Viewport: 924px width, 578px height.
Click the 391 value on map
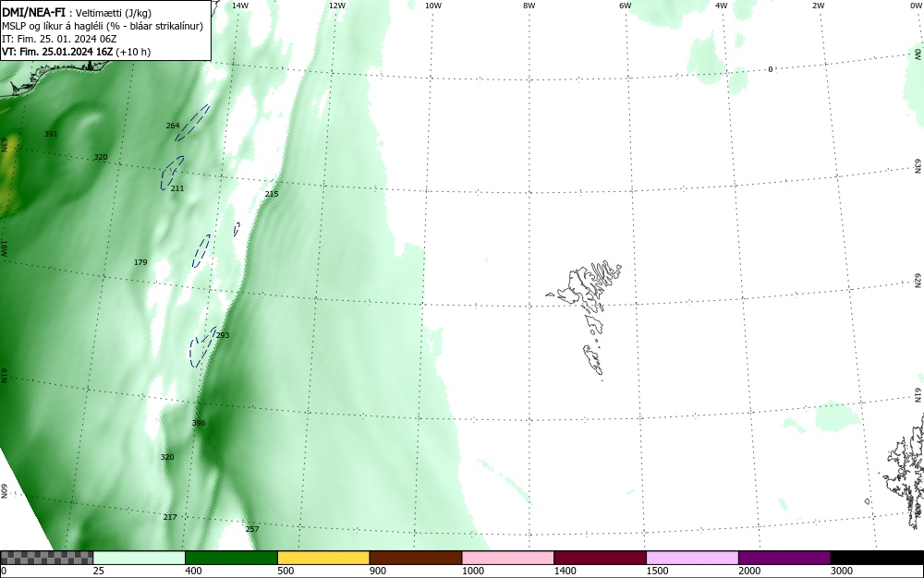click(x=51, y=134)
